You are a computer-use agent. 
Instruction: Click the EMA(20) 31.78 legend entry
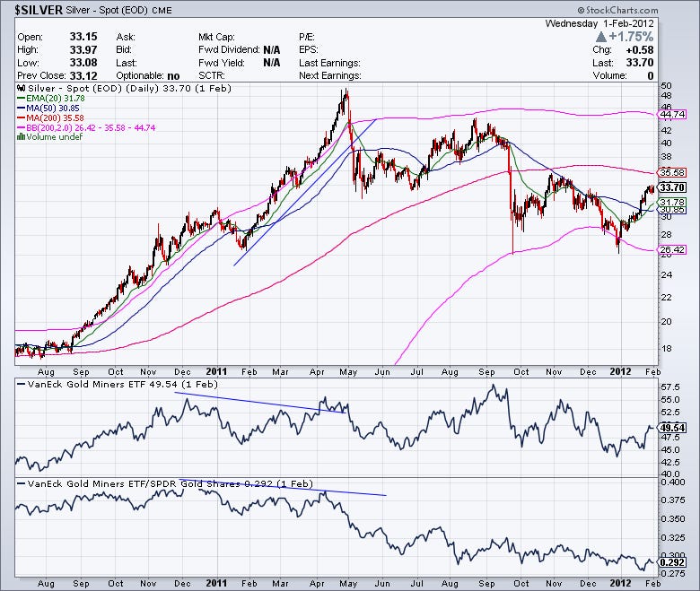point(50,98)
